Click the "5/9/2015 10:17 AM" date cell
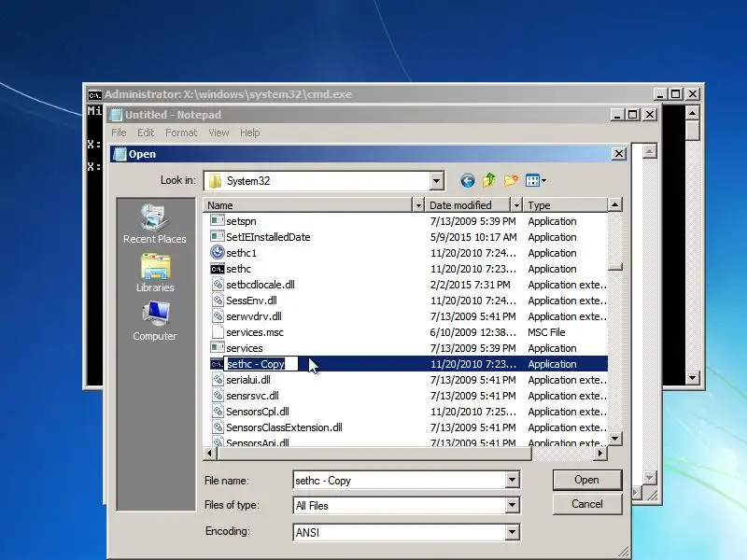 point(473,237)
